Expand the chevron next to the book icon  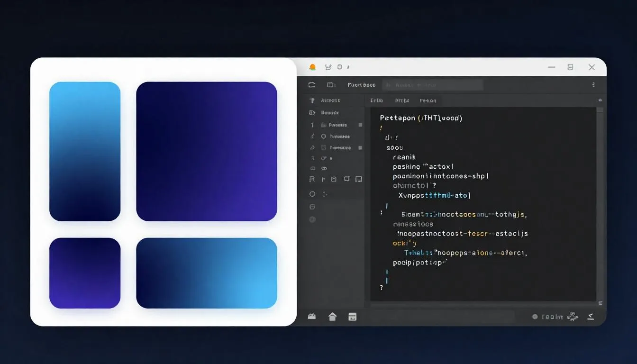coord(335,84)
